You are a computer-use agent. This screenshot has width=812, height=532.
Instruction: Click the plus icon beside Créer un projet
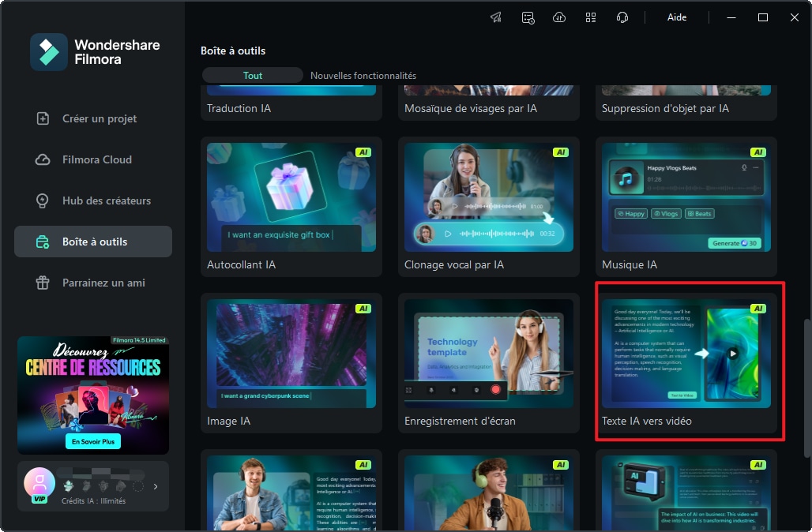(x=43, y=118)
